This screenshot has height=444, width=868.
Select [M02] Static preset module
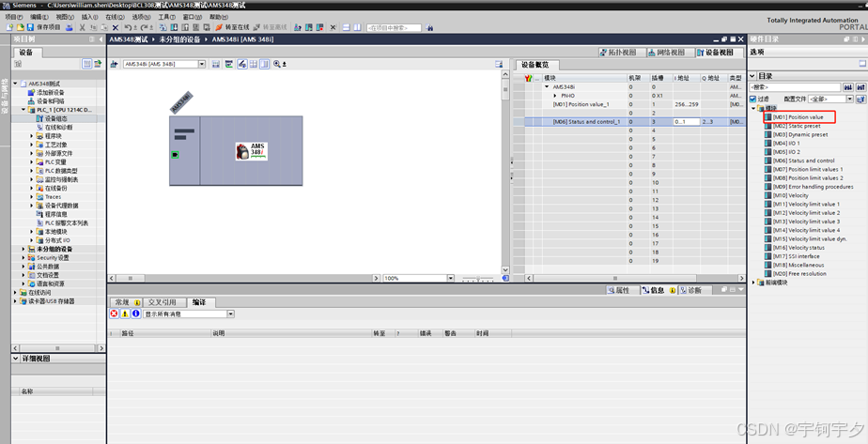[796, 126]
